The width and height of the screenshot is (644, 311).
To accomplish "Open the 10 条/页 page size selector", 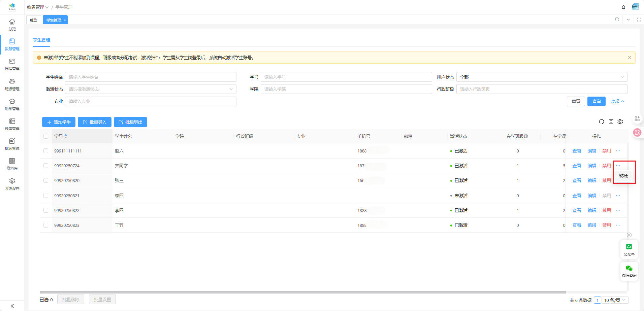I will point(615,300).
